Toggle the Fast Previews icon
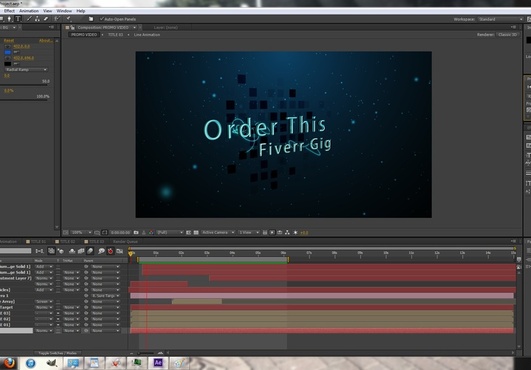 [x=272, y=233]
